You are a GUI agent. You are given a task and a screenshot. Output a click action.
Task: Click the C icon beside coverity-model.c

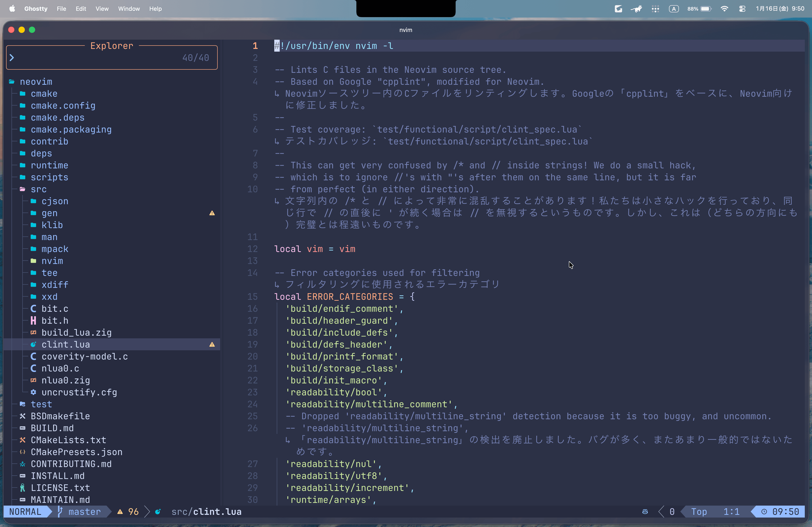(33, 356)
